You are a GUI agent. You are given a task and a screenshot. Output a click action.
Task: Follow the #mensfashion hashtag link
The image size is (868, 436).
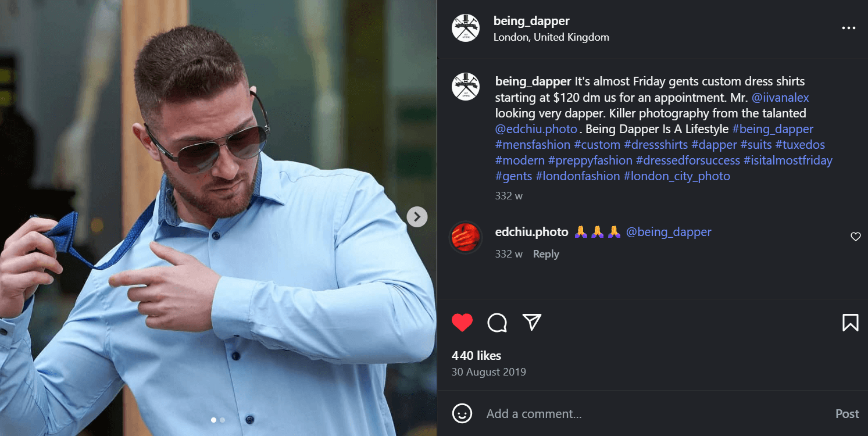533,145
